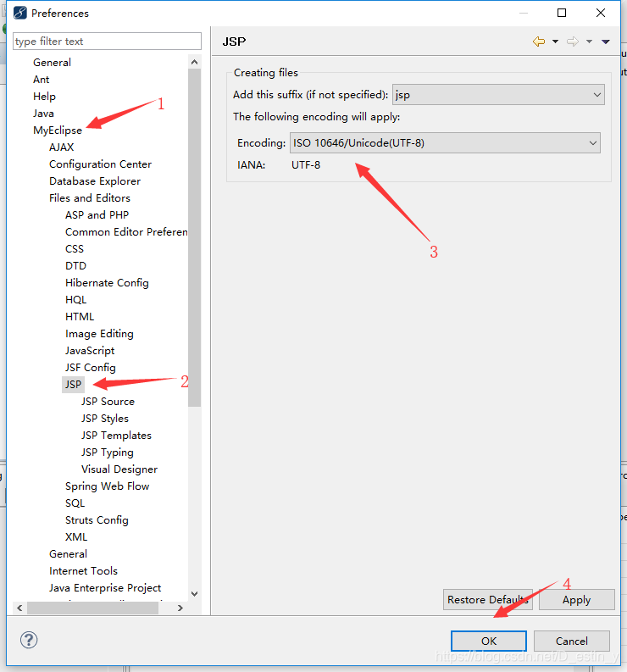Screen dimensions: 627x672
Task: Select HQL entry in tree
Action: [x=75, y=300]
